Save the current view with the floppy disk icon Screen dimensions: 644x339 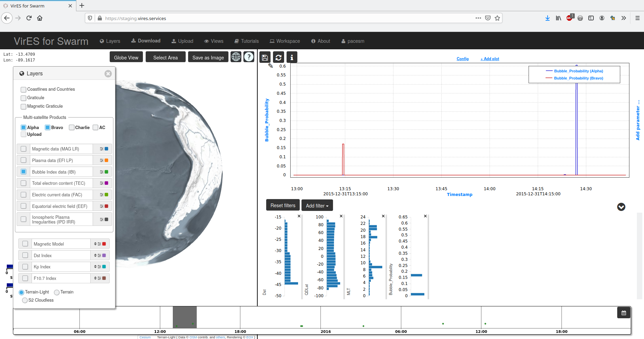click(x=265, y=57)
